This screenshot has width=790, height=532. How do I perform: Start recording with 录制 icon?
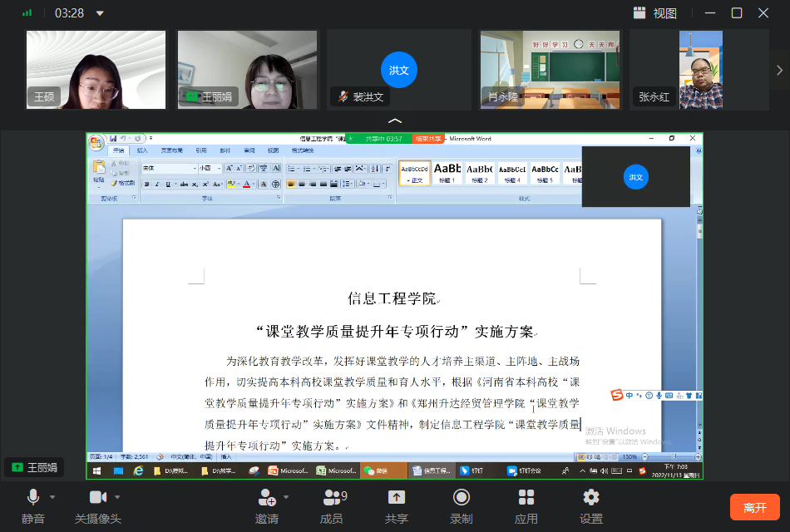click(x=461, y=505)
